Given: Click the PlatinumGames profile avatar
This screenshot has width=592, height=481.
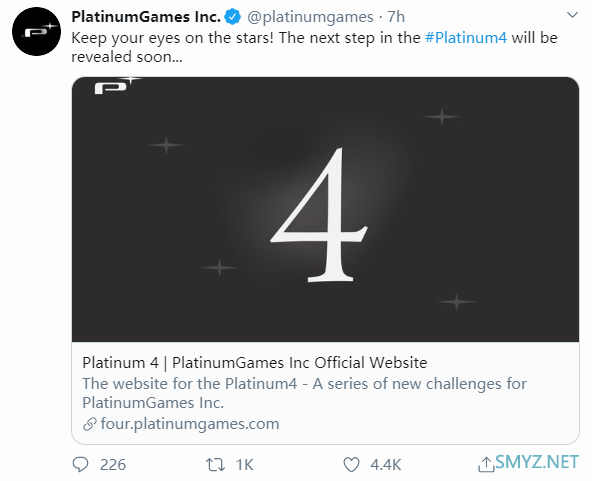Looking at the screenshot, I should [36, 32].
